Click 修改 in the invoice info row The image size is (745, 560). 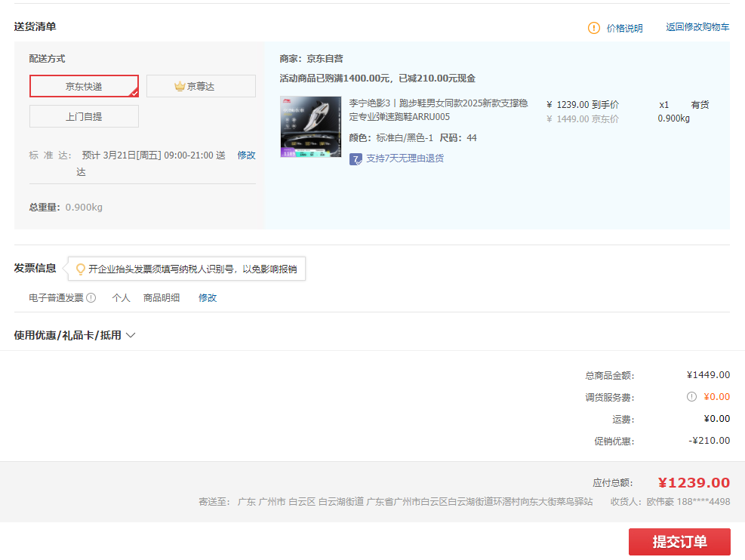point(208,298)
